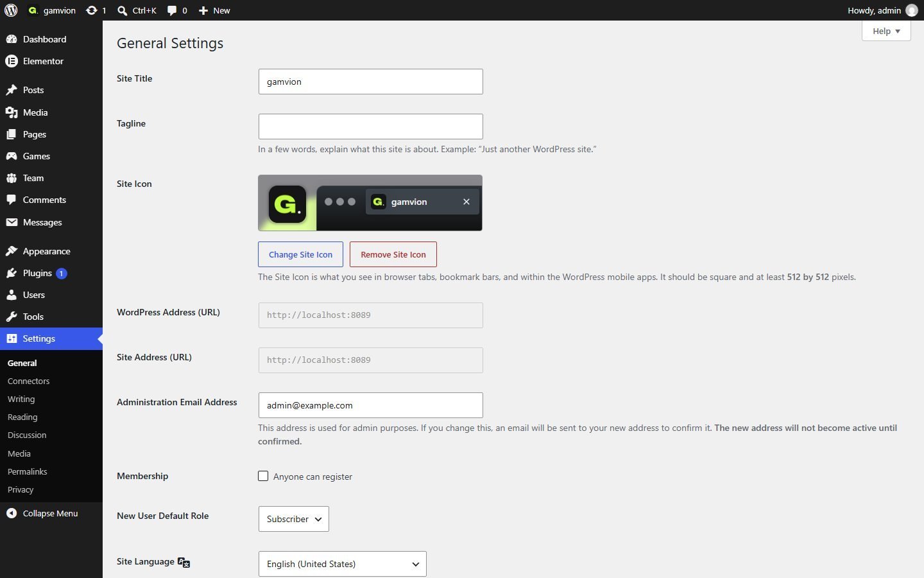Click the Collapse Menu arrow icon

[12, 513]
